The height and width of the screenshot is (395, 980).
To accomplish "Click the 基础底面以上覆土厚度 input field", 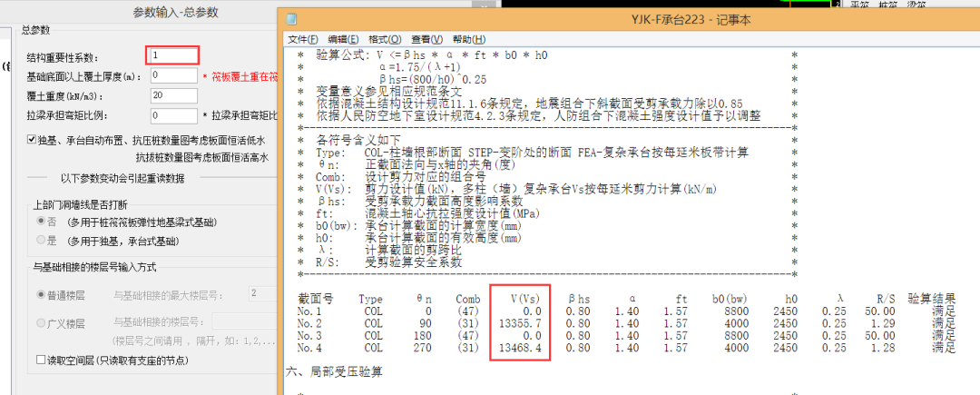I will (x=174, y=75).
